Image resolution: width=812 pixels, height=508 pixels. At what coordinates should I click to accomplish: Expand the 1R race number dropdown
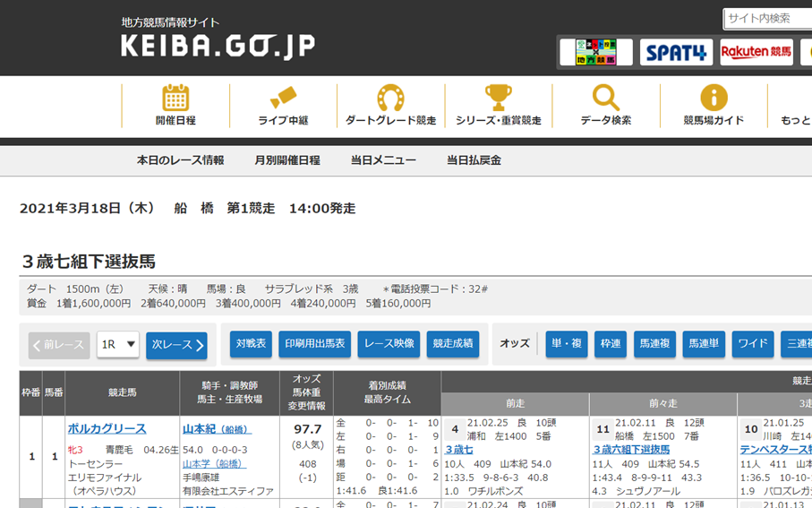(x=118, y=345)
